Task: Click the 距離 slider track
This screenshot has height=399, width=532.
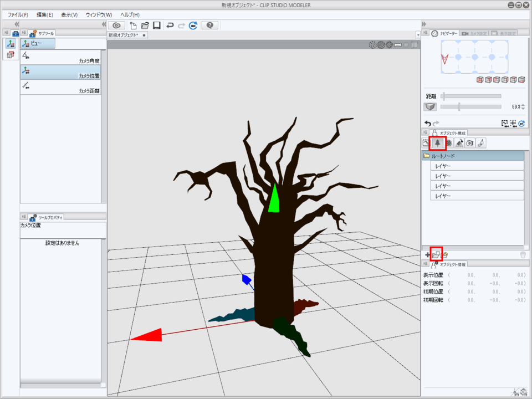Action: click(x=471, y=96)
